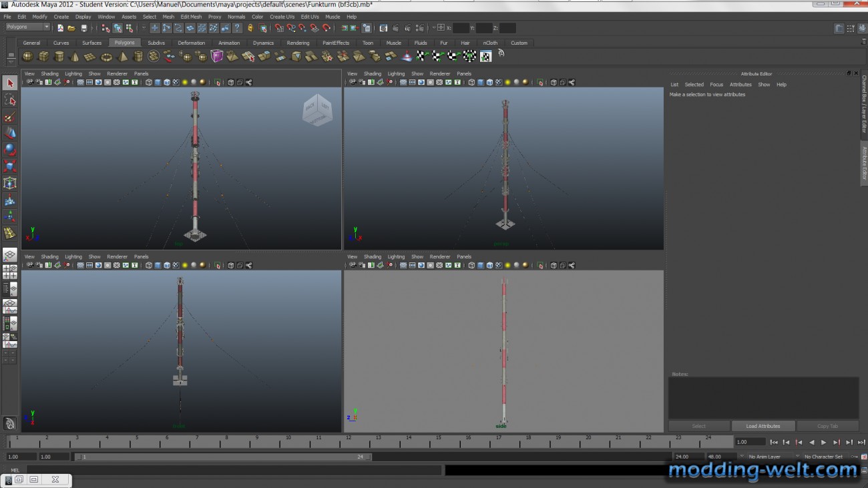Create a polygon cylinder from the shelf
Viewport: 868px width, 488px height.
[x=59, y=57]
